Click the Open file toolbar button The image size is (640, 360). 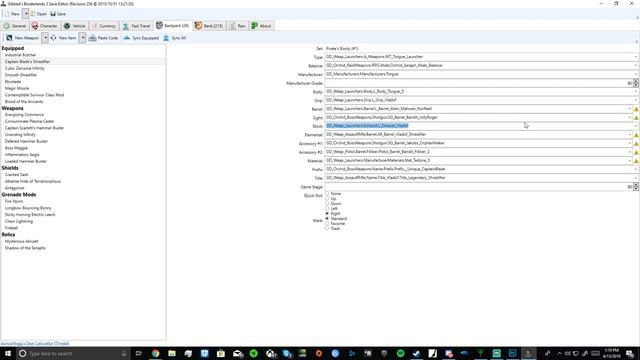coord(38,14)
